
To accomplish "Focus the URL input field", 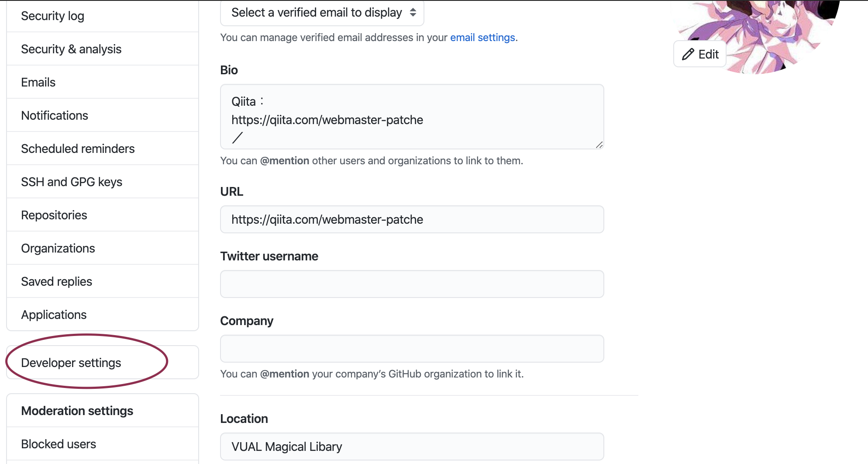I will tap(412, 219).
